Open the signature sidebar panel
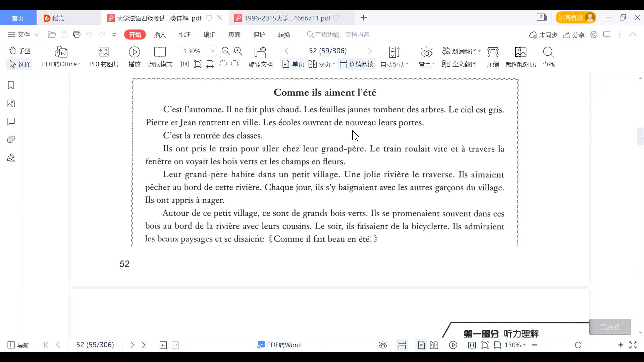Viewport: 644px width, 362px height. click(11, 158)
